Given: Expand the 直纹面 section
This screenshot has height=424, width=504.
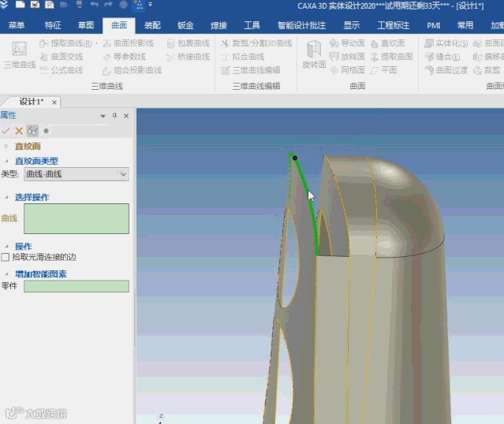Looking at the screenshot, I should (6, 146).
